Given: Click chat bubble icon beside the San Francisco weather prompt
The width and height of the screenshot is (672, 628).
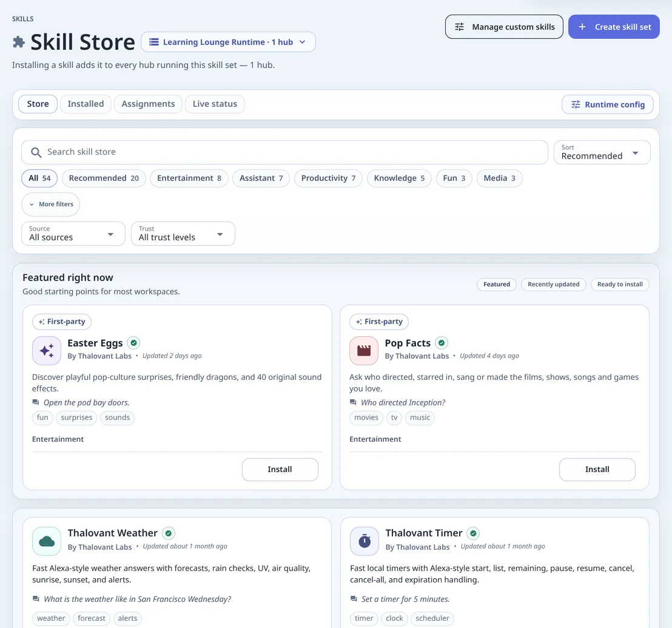Looking at the screenshot, I should click(36, 599).
